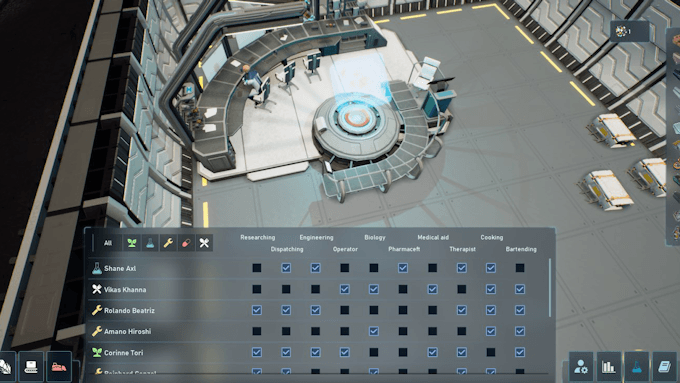This screenshot has height=383, width=680.
Task: Click the resource counter in top corner
Action: [629, 31]
